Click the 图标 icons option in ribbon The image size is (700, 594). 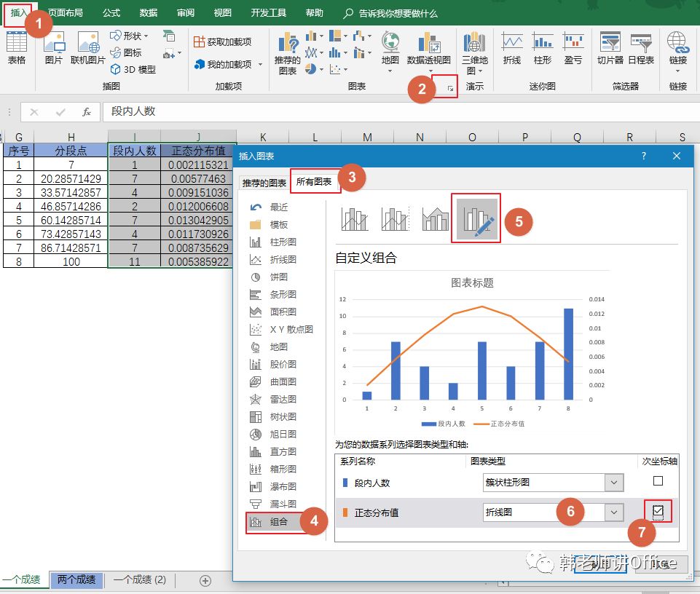pyautogui.click(x=126, y=52)
